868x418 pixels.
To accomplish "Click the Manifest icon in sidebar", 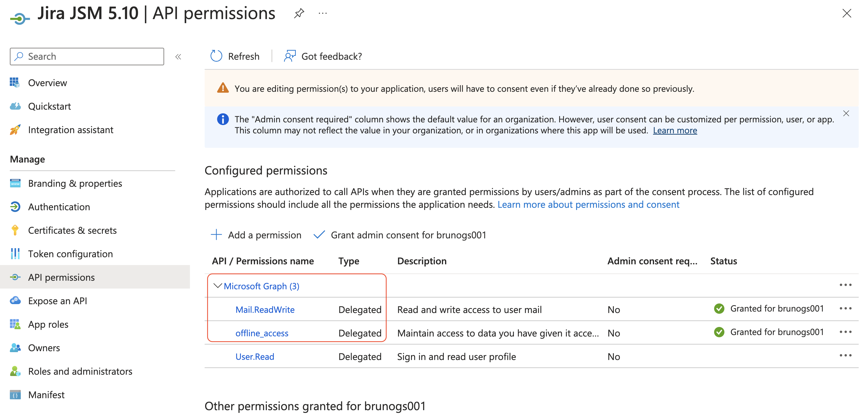I will click(15, 395).
